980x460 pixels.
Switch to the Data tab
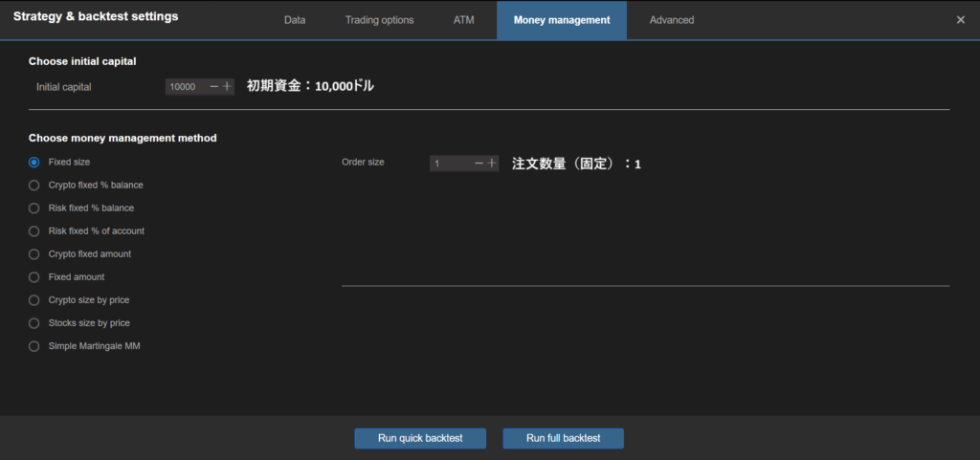(295, 20)
